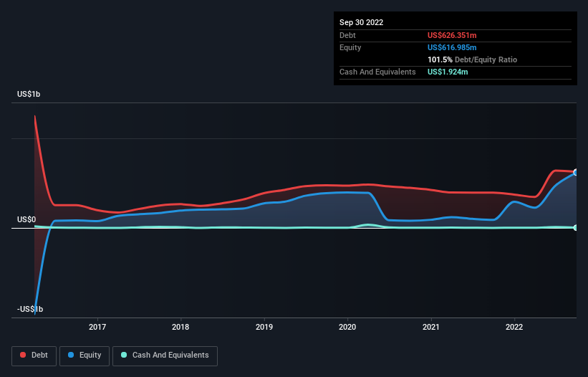Click the 2022 x-axis label
The image size is (588, 377).
514,327
